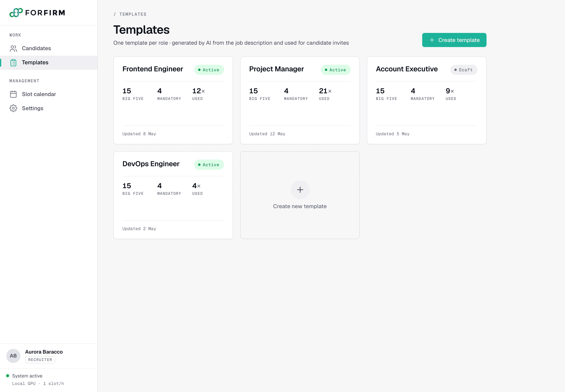Click 'Updated 8 May' text
Viewport: 565px width, 392px height.
139,134
